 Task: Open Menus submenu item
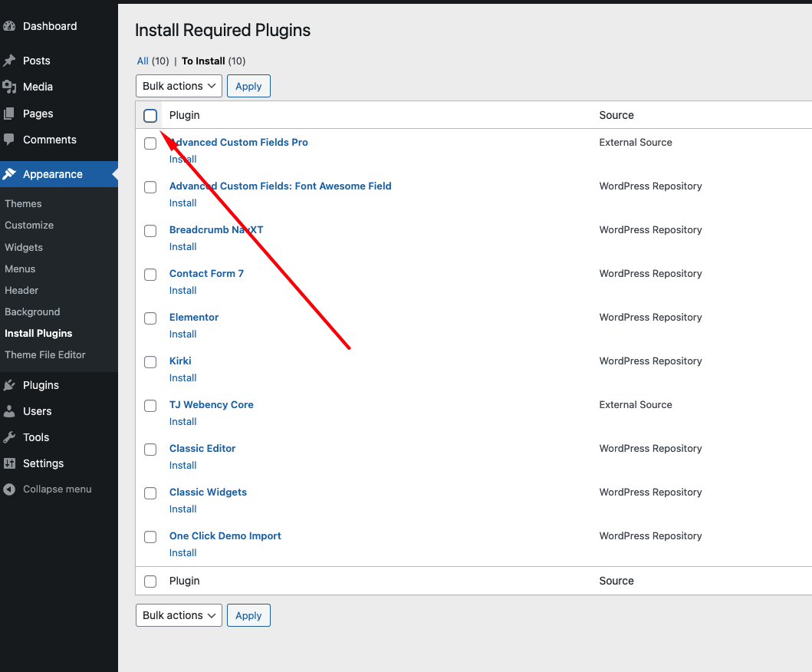tap(20, 269)
